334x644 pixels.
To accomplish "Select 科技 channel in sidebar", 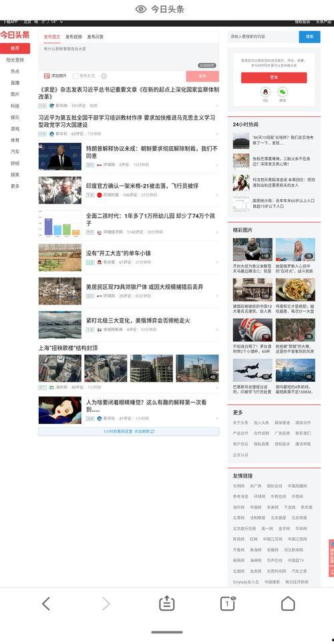I will coord(15,106).
